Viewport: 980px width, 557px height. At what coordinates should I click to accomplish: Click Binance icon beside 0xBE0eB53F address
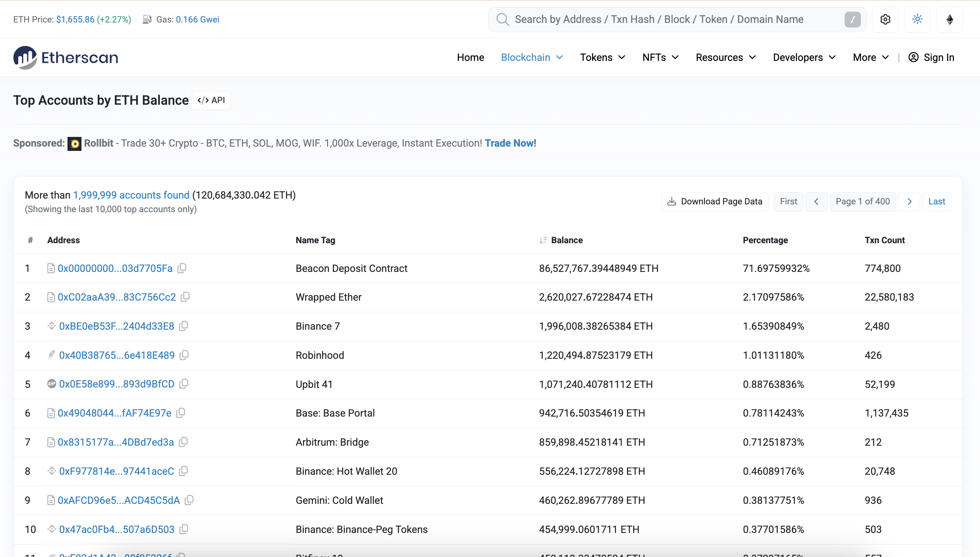tap(52, 326)
